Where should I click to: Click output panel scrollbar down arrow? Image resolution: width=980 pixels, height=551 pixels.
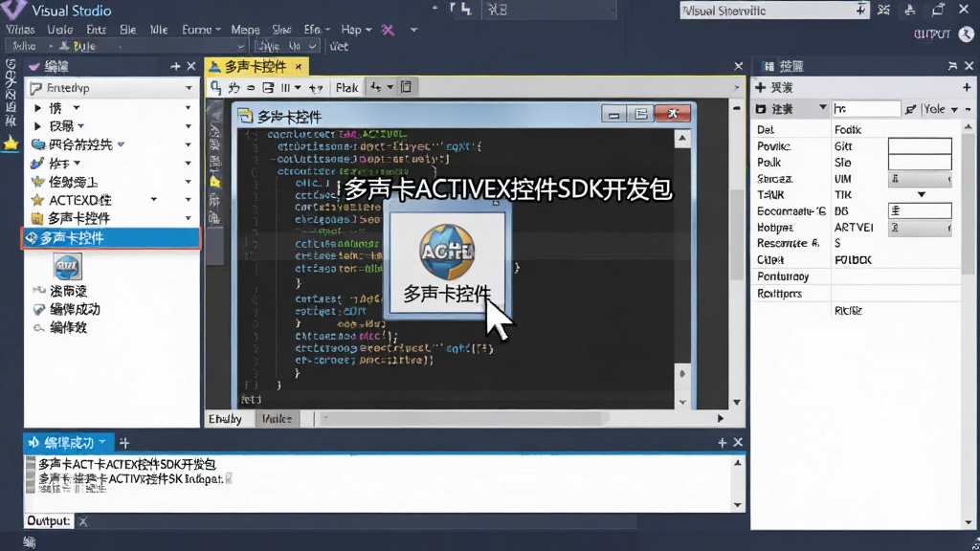click(738, 505)
